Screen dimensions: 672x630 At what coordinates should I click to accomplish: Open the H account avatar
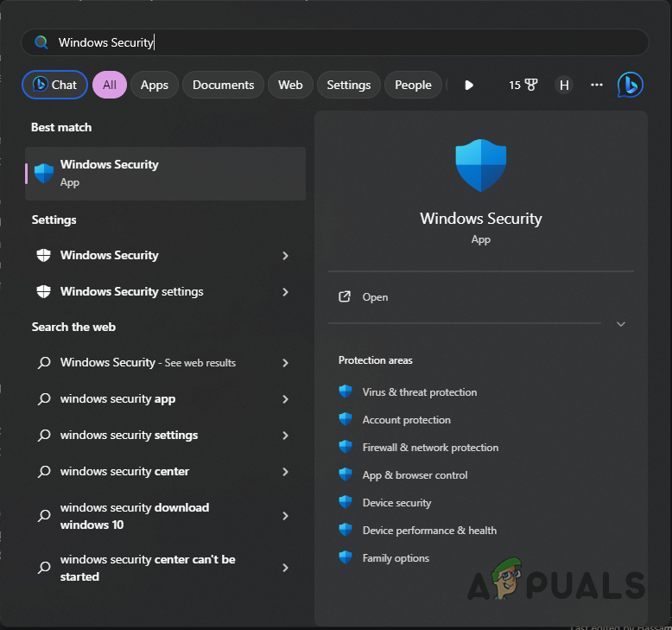[x=564, y=85]
